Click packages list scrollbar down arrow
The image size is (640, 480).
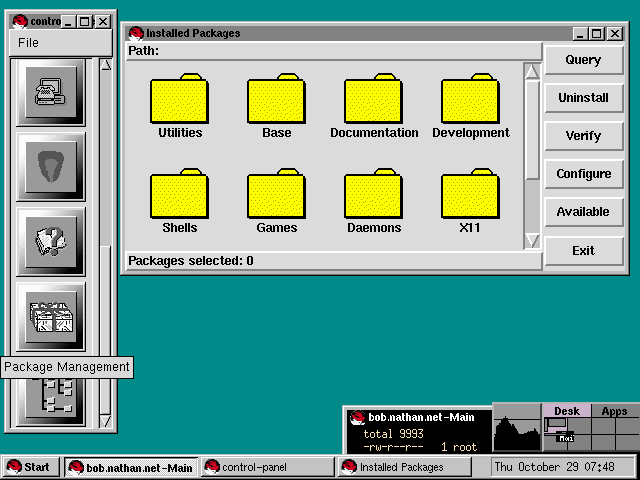(532, 240)
